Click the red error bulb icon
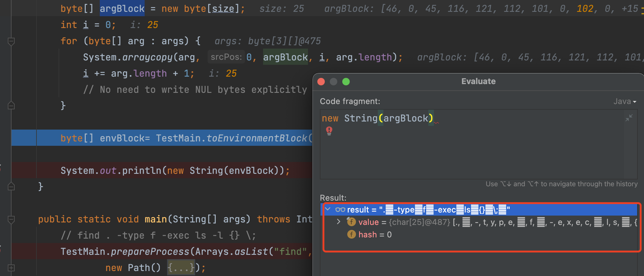This screenshot has width=644, height=276. (329, 130)
